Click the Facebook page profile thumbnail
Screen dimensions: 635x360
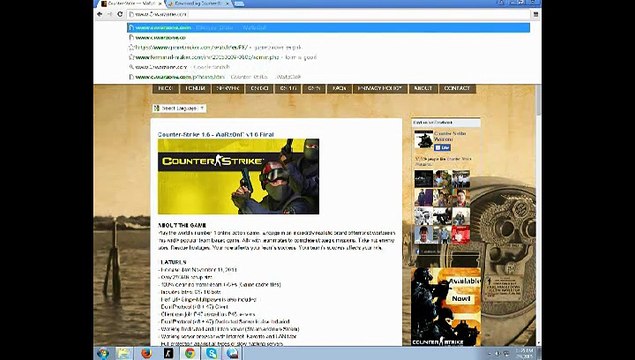pos(424,139)
